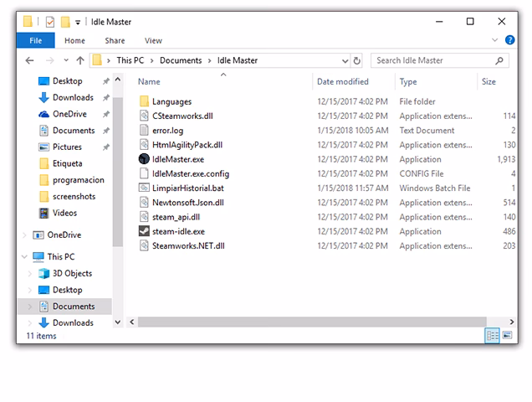Click the HtmlAgilityPack.dll file icon
Image resolution: width=532 pixels, height=402 pixels.
[144, 144]
